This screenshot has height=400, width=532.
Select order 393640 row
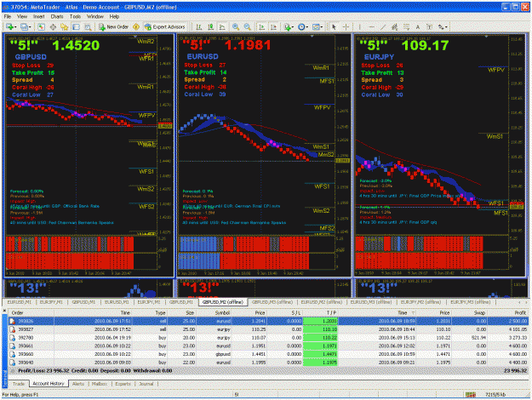pyautogui.click(x=268, y=363)
